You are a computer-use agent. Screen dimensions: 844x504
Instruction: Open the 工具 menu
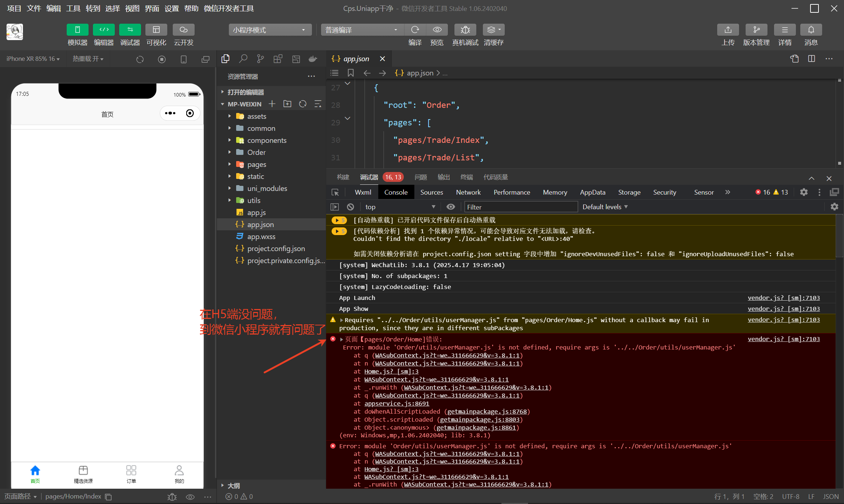73,8
